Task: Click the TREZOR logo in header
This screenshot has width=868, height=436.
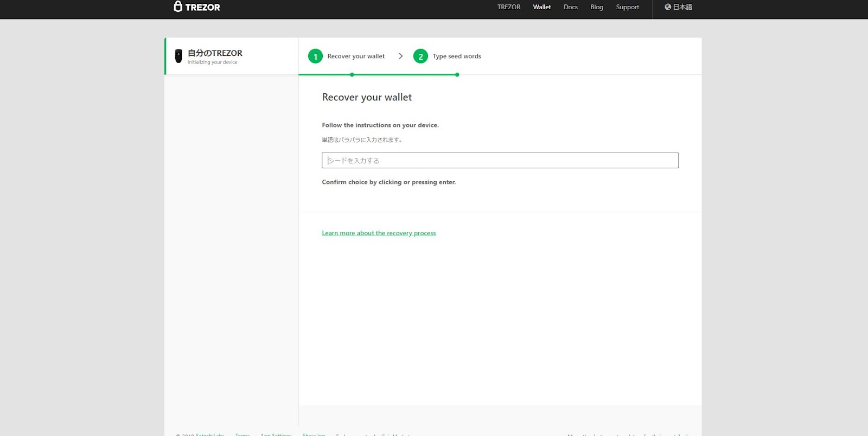Action: point(197,7)
